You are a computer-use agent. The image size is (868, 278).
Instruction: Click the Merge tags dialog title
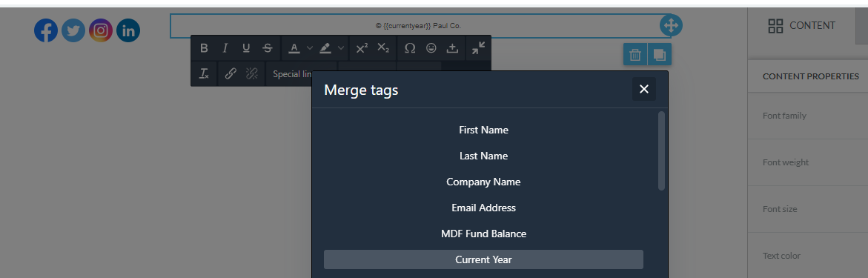click(x=361, y=90)
